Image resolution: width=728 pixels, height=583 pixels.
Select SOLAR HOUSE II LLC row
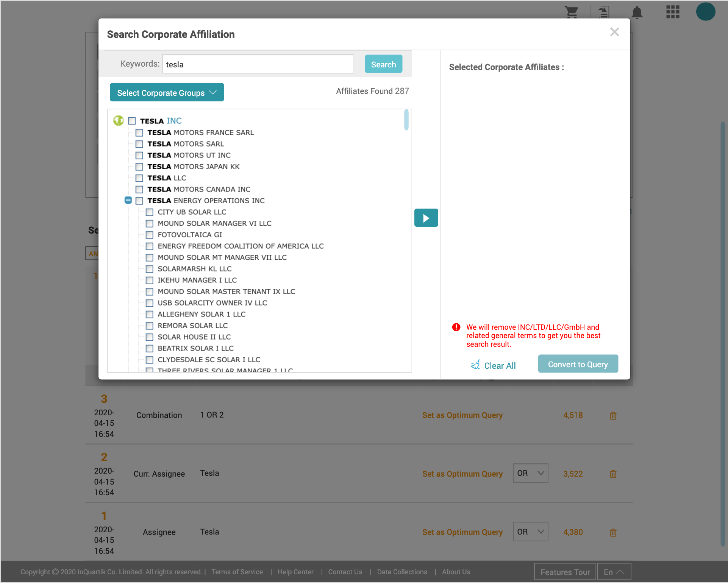(188, 337)
